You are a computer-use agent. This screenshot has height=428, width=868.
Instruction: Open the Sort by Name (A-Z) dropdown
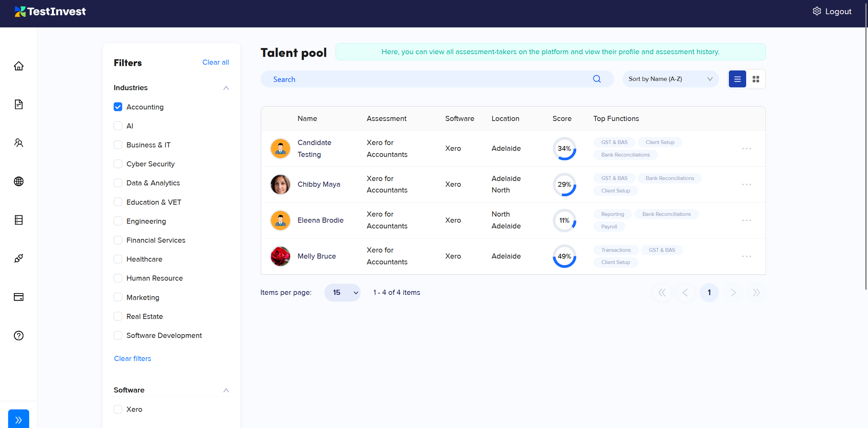click(670, 79)
